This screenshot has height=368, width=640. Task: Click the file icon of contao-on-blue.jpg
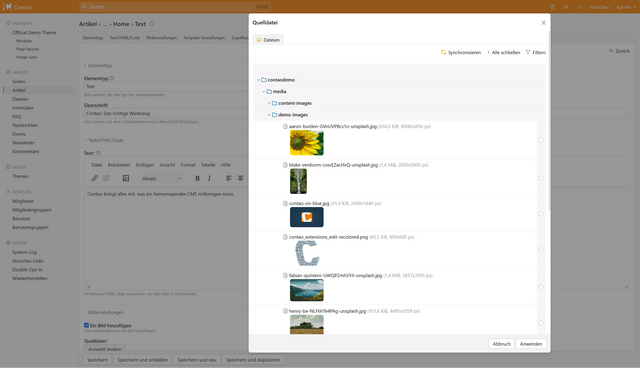coord(285,203)
